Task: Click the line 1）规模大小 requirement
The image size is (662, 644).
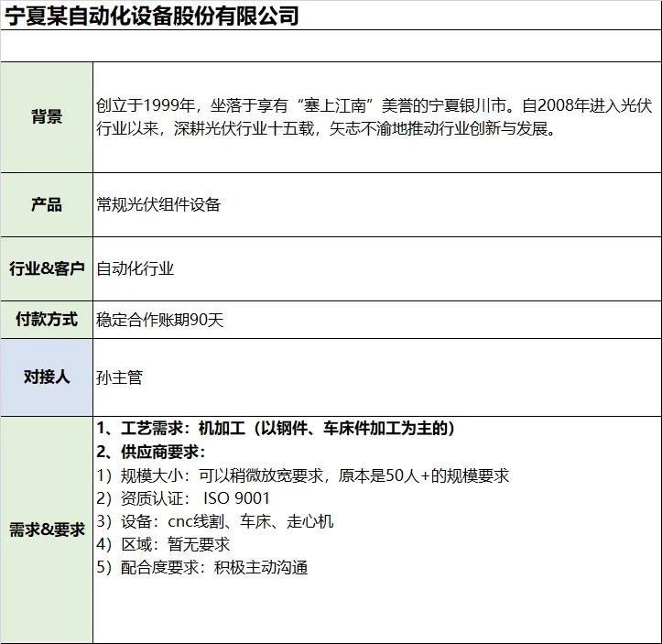Action: coord(303,475)
